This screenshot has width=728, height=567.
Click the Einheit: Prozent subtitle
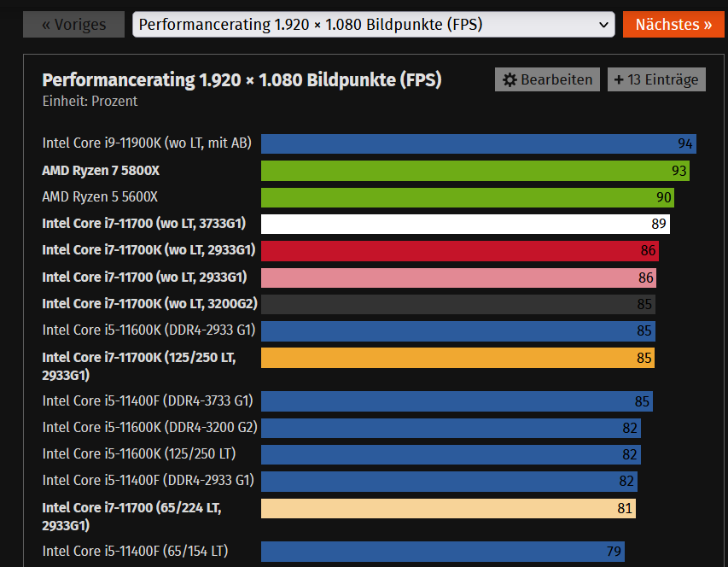(90, 102)
